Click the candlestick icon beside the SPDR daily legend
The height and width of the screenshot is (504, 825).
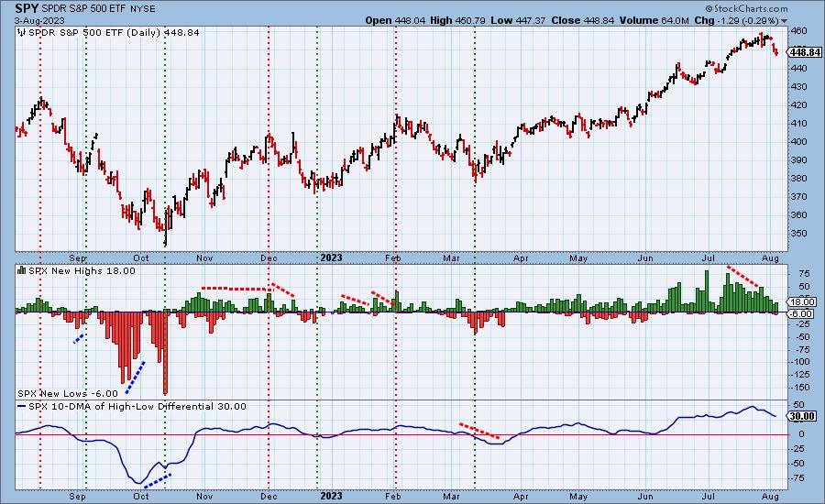[x=22, y=33]
